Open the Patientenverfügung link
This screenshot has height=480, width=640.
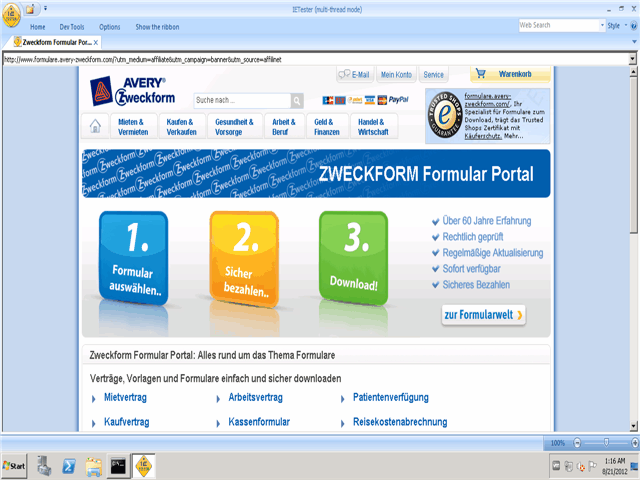[x=391, y=397]
